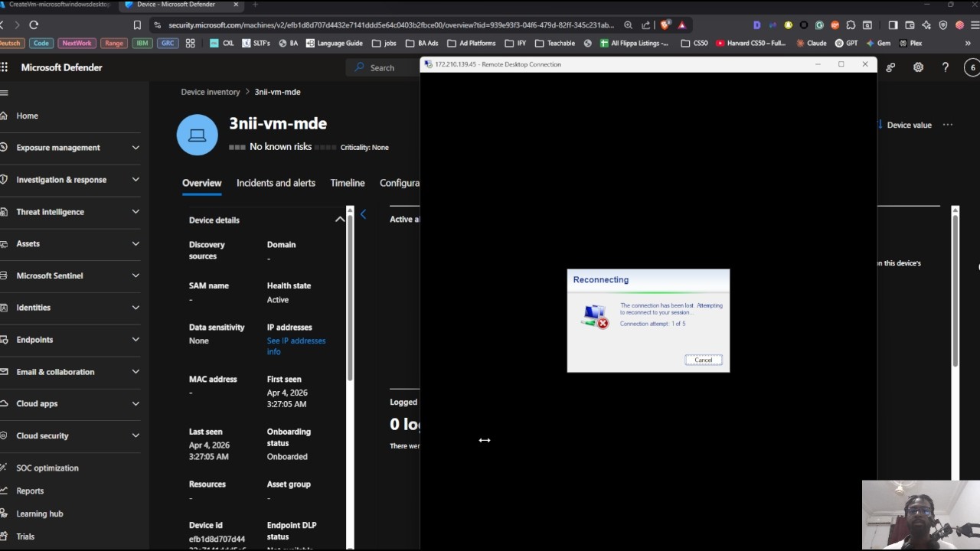Expand the Assets section
The height and width of the screenshot is (551, 980).
(x=136, y=243)
